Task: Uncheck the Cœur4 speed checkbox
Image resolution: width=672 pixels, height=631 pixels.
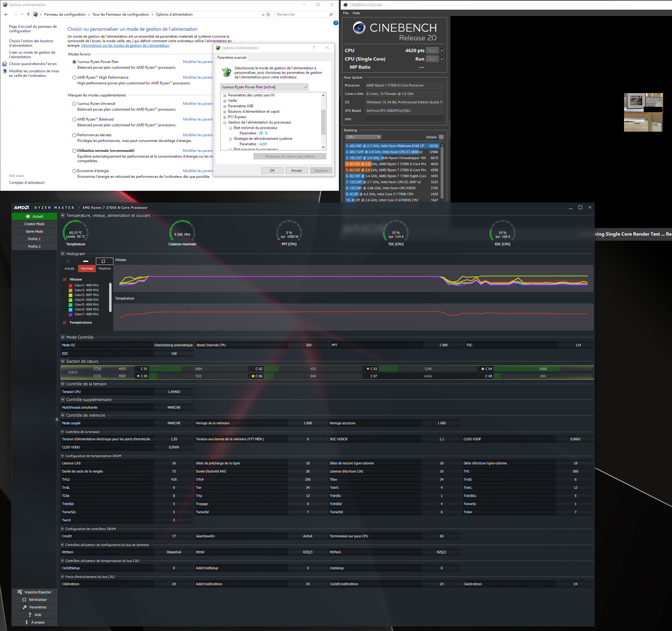Action: (71, 300)
